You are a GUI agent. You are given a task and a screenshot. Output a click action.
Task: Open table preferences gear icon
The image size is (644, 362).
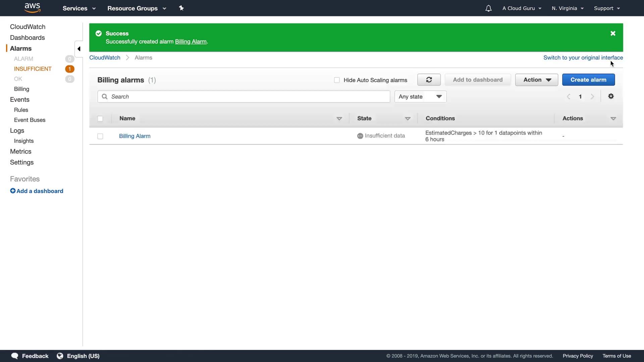point(611,97)
